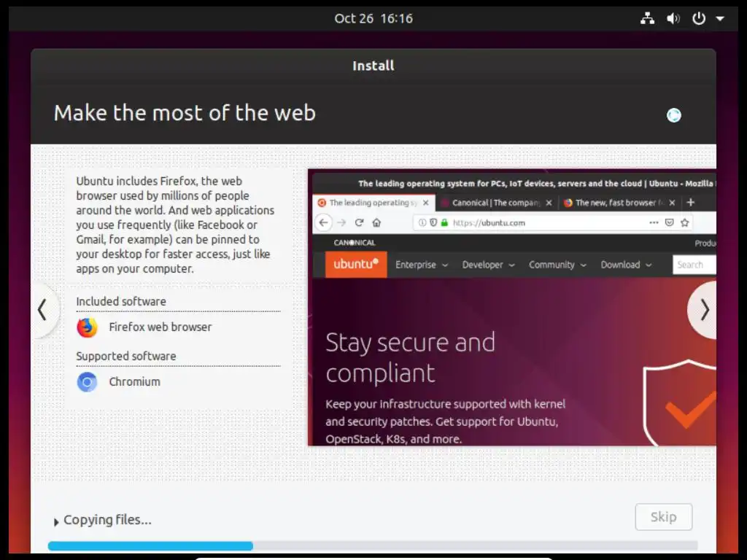Select the Chromium label text
Screen dimensions: 747x560
point(134,382)
